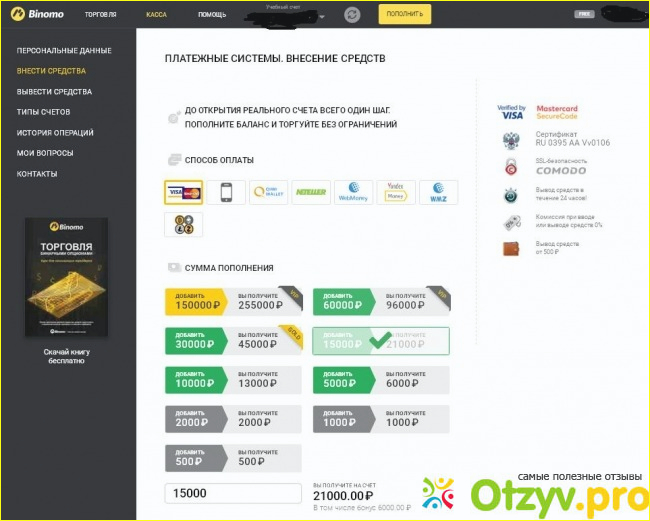The image size is (650, 521).
Task: Select WebMoney payment option
Action: [x=354, y=192]
